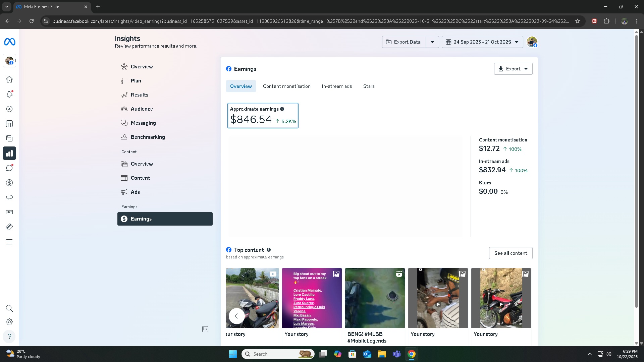This screenshot has width=644, height=362.
Task: Open the BENG! #MLBB video thumbnail
Action: (x=375, y=298)
